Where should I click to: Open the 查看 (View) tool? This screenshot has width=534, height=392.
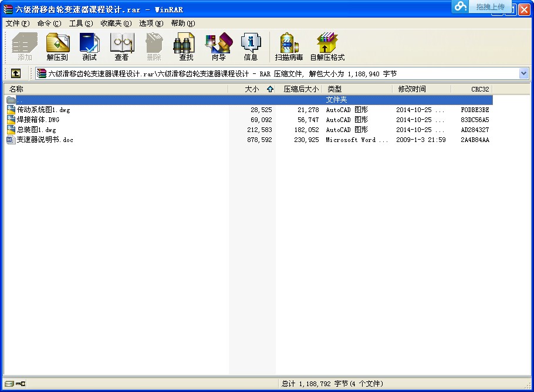point(121,47)
